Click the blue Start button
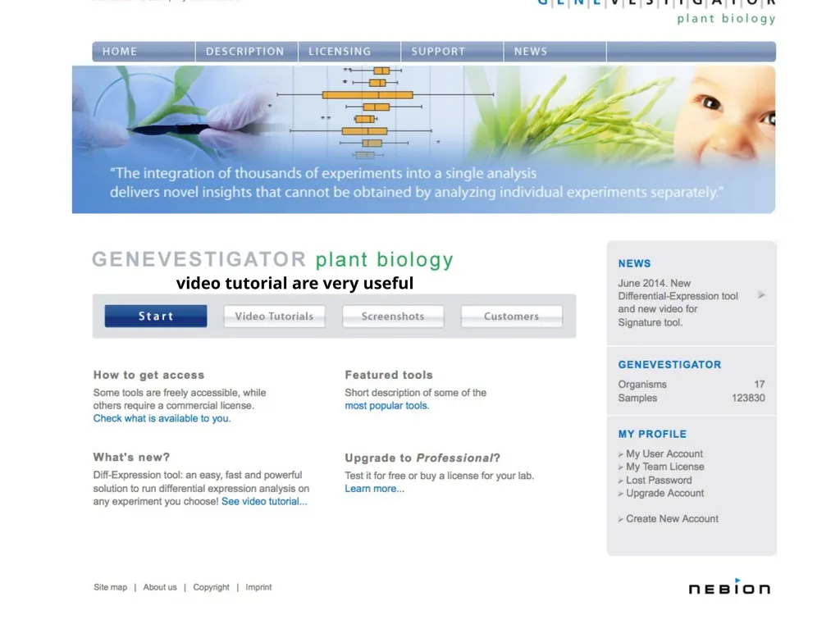The image size is (840, 629). pyautogui.click(x=156, y=316)
